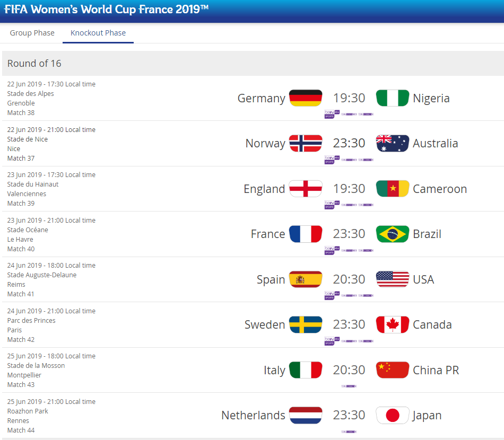Open the England team link
The image size is (504, 440).
point(264,189)
